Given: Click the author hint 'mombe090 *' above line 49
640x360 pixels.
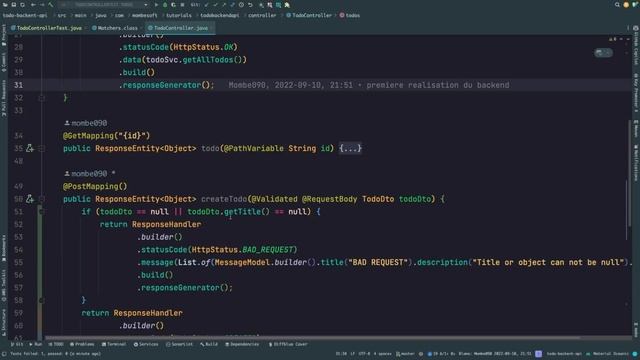Looking at the screenshot, I should (x=90, y=173).
